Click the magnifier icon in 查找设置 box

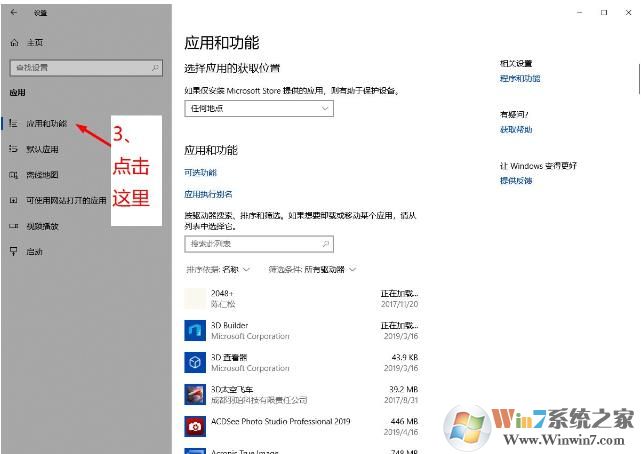[x=155, y=67]
